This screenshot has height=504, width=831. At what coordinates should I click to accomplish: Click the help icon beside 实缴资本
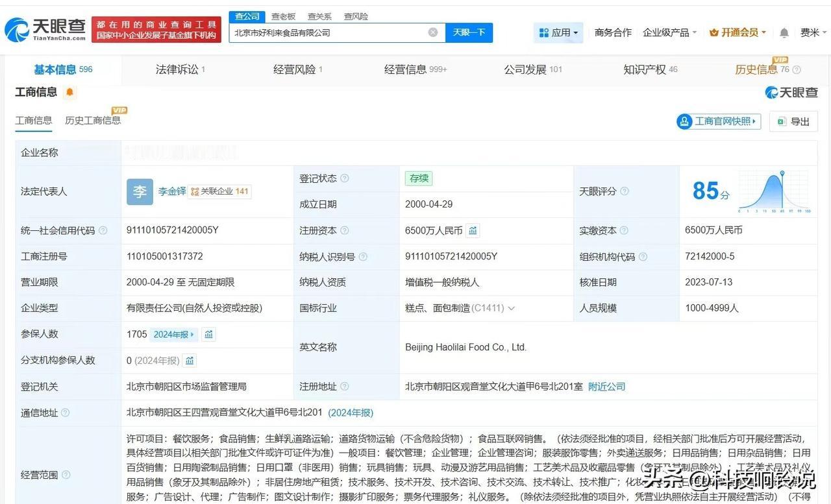click(x=624, y=230)
